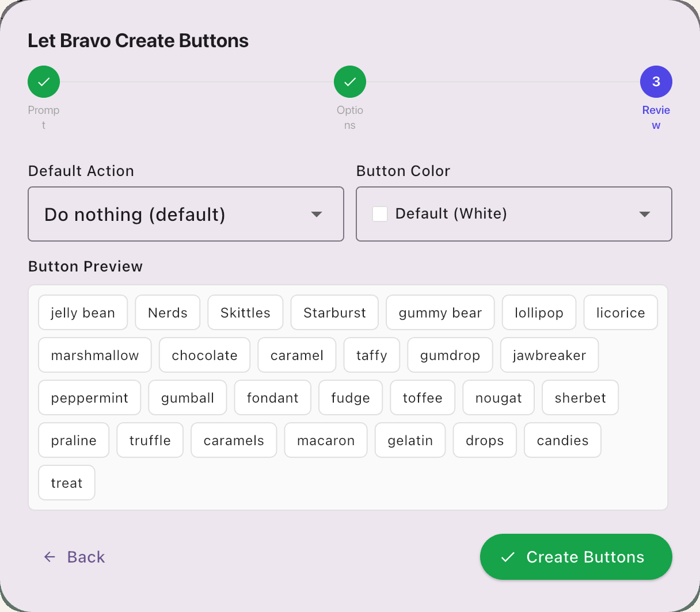This screenshot has width=700, height=612.
Task: Select the toffee preview button
Action: click(x=423, y=397)
